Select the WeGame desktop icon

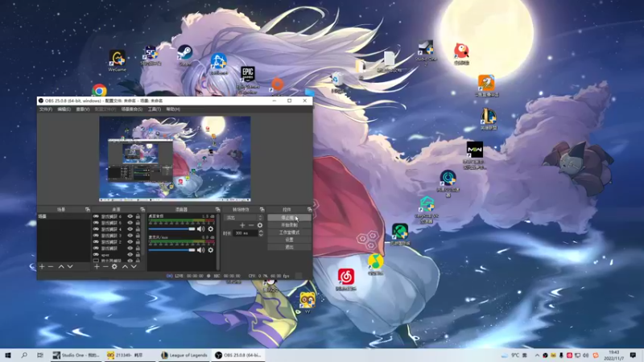[x=117, y=61]
